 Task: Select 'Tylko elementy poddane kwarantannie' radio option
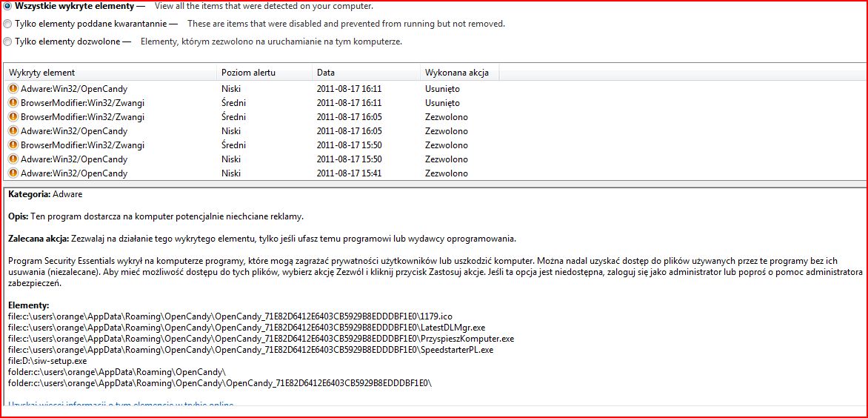(x=7, y=24)
